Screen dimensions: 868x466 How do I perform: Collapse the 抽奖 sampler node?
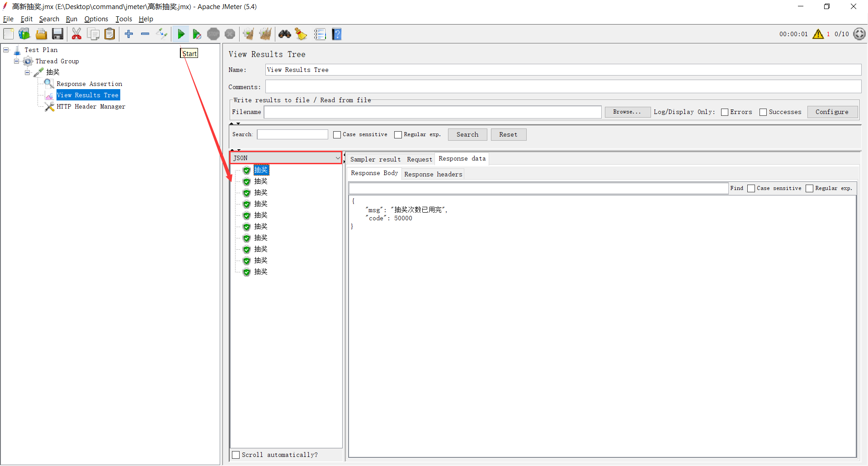(x=28, y=72)
